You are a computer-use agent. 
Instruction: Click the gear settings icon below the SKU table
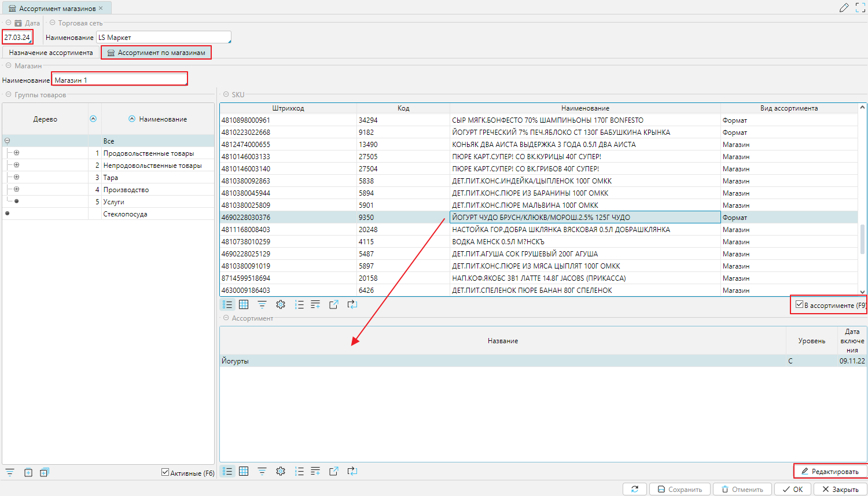[x=281, y=304]
